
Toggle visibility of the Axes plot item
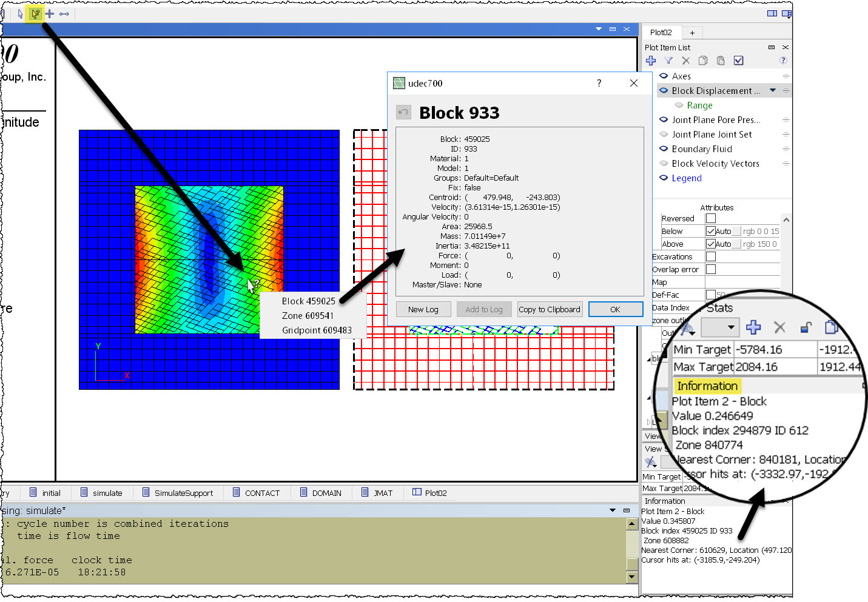(x=664, y=76)
